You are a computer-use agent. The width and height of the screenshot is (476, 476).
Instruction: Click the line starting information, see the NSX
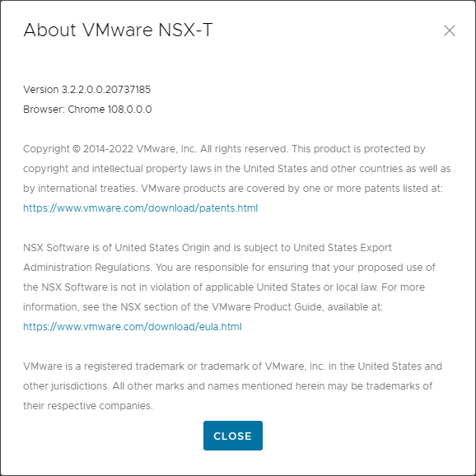[203, 307]
